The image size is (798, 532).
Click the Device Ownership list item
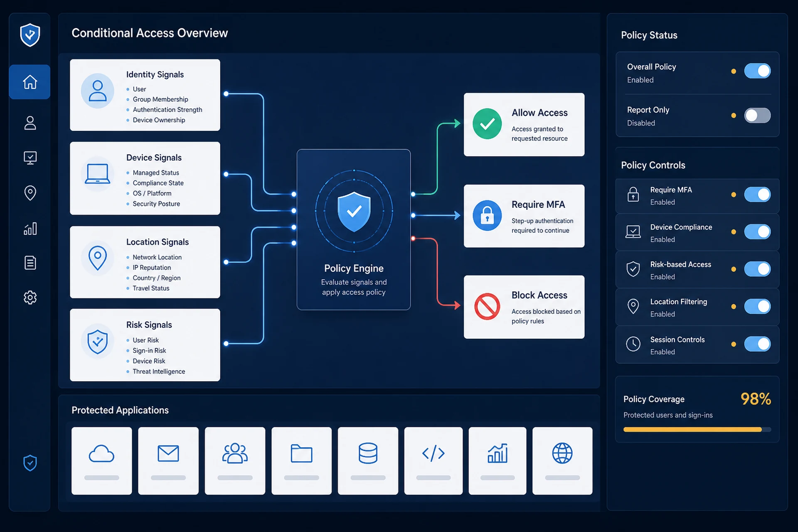pyautogui.click(x=159, y=120)
